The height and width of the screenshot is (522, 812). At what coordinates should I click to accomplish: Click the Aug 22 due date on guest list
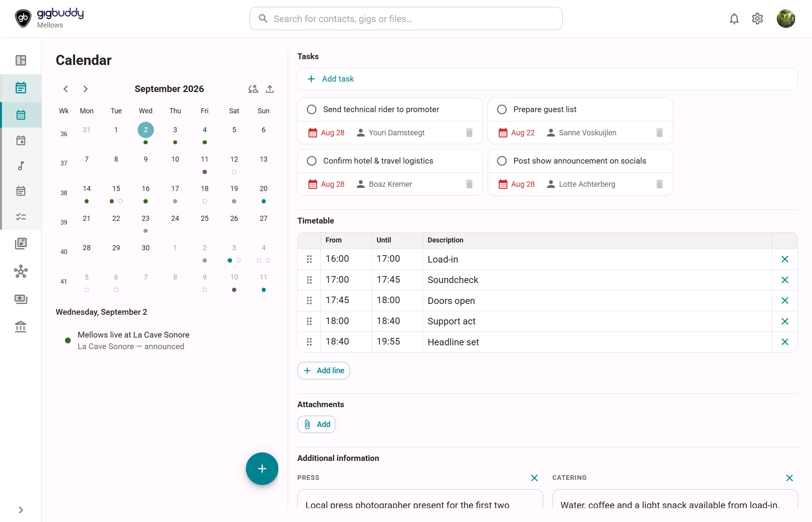(x=517, y=133)
